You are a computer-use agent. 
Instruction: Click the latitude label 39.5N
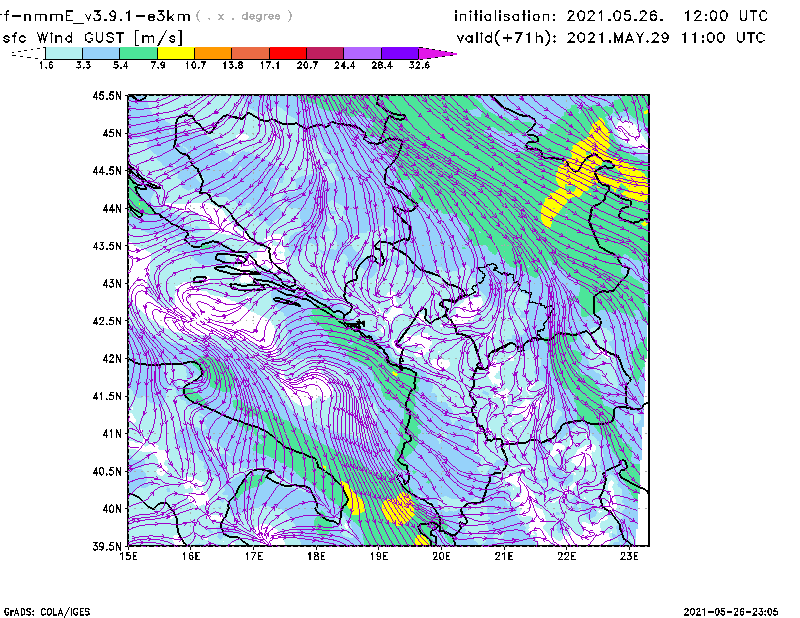click(107, 546)
